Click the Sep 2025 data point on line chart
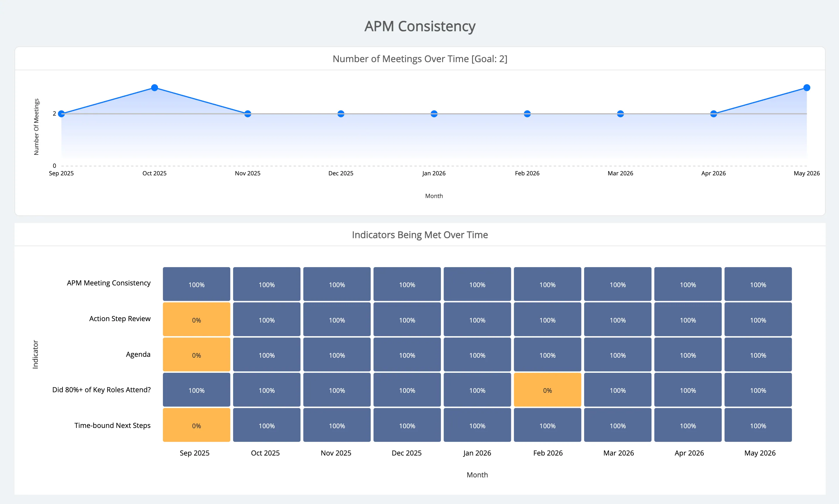The height and width of the screenshot is (504, 839). (62, 114)
